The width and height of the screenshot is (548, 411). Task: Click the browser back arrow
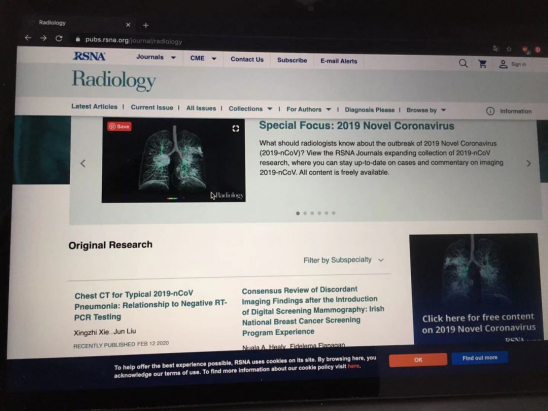(28, 38)
